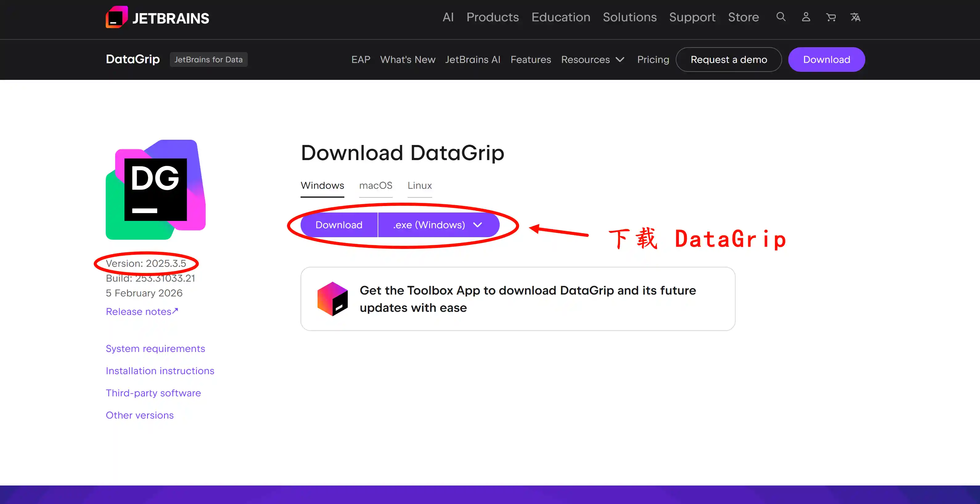Select the Windows platform tab

[322, 186]
